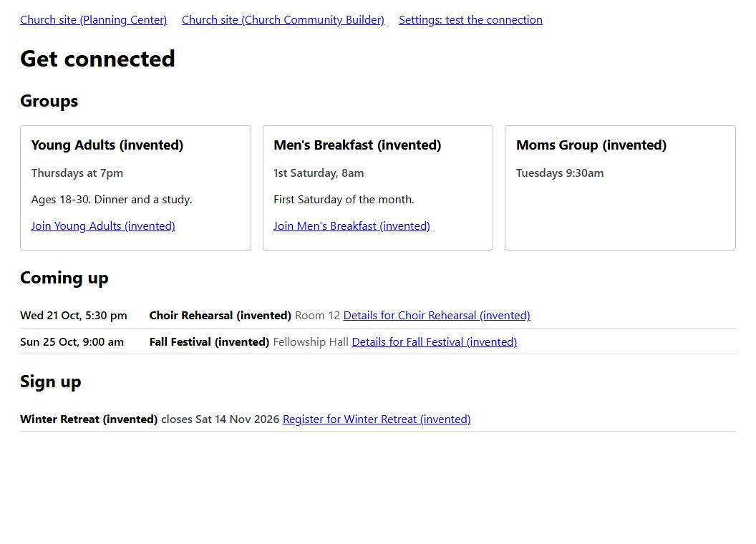This screenshot has height=544, width=756.
Task: Select the 'Room 12' location text
Action: pos(317,316)
